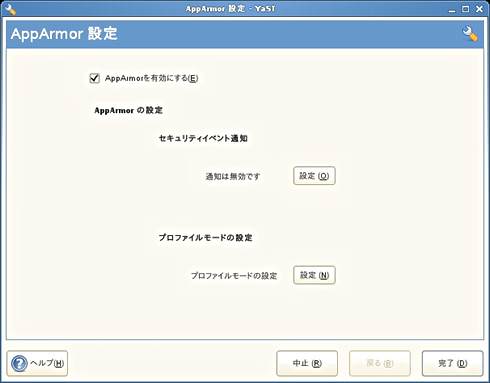Click the AppArmor 設定 page title in the banner

(64, 34)
